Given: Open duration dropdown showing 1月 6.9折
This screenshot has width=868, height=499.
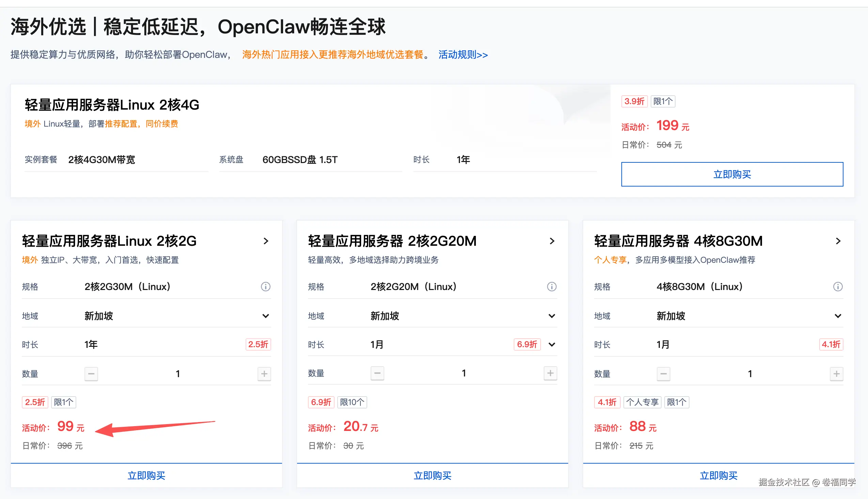Looking at the screenshot, I should pyautogui.click(x=552, y=344).
